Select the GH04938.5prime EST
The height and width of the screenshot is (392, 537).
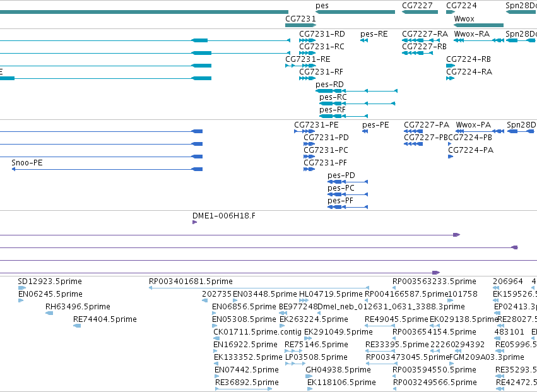pos(308,377)
